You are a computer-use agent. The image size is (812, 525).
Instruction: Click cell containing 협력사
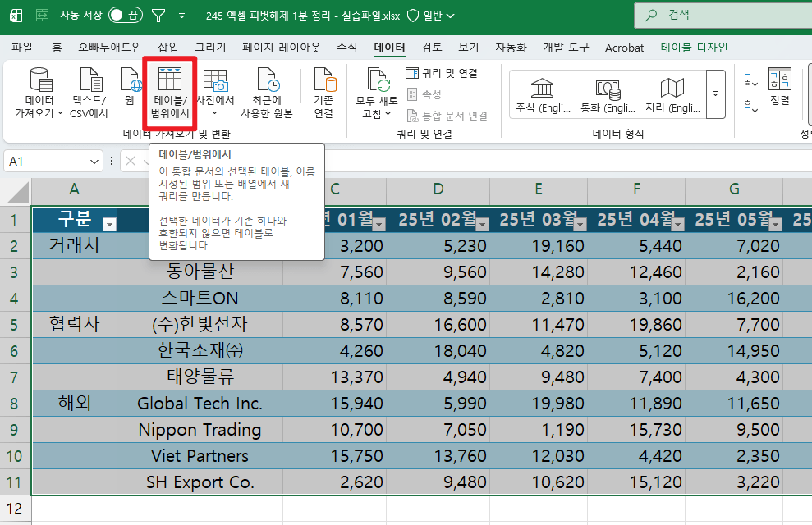point(75,324)
